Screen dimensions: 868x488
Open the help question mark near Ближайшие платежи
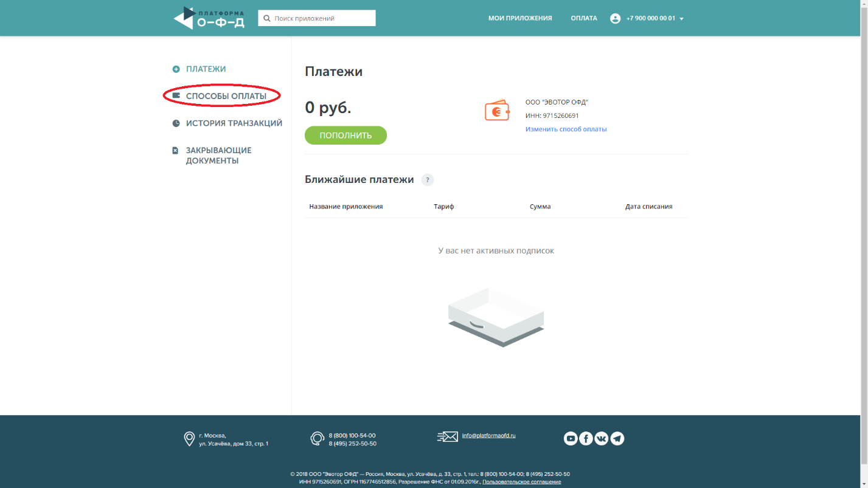[428, 180]
